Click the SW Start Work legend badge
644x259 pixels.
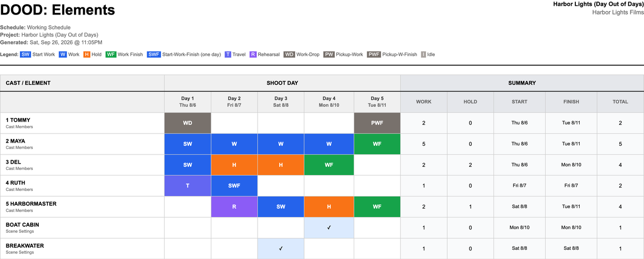26,54
